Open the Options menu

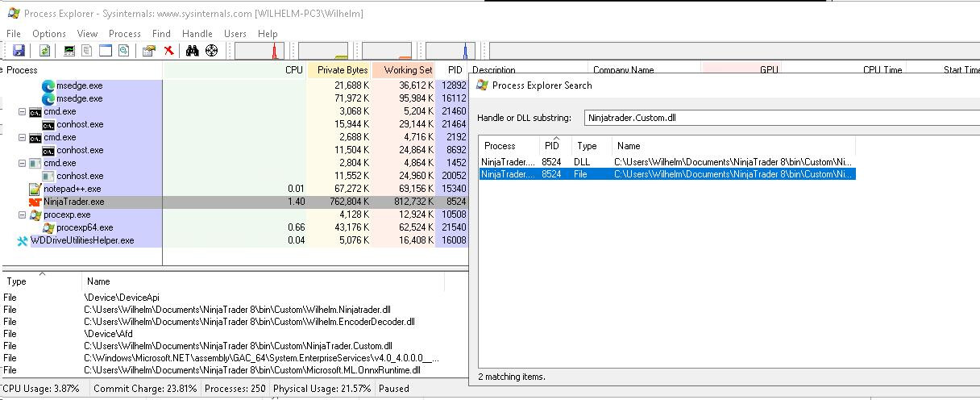[49, 34]
